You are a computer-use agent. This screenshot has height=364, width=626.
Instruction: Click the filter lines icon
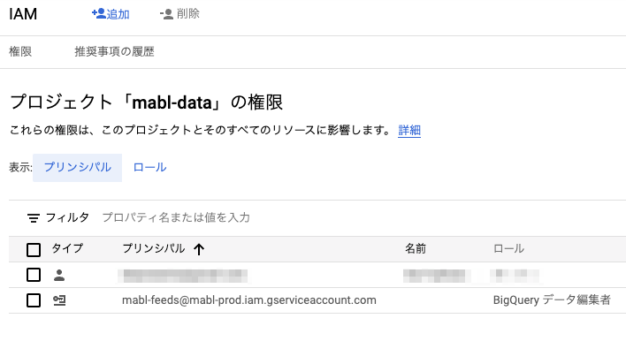click(34, 217)
